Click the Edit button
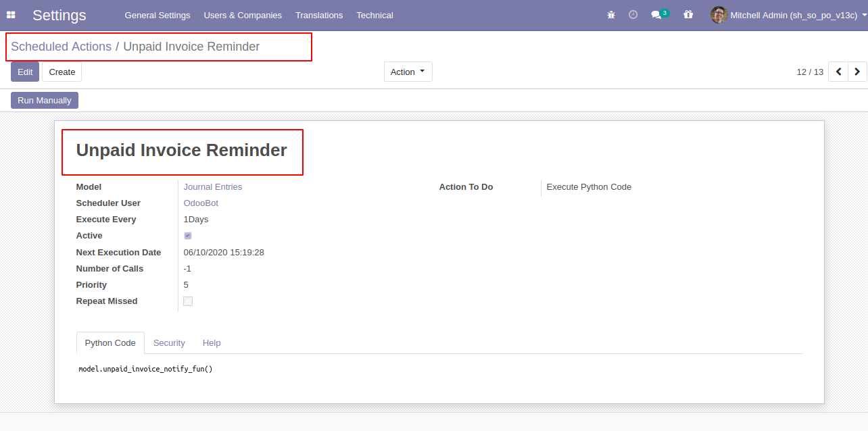868x431 pixels. tap(25, 72)
